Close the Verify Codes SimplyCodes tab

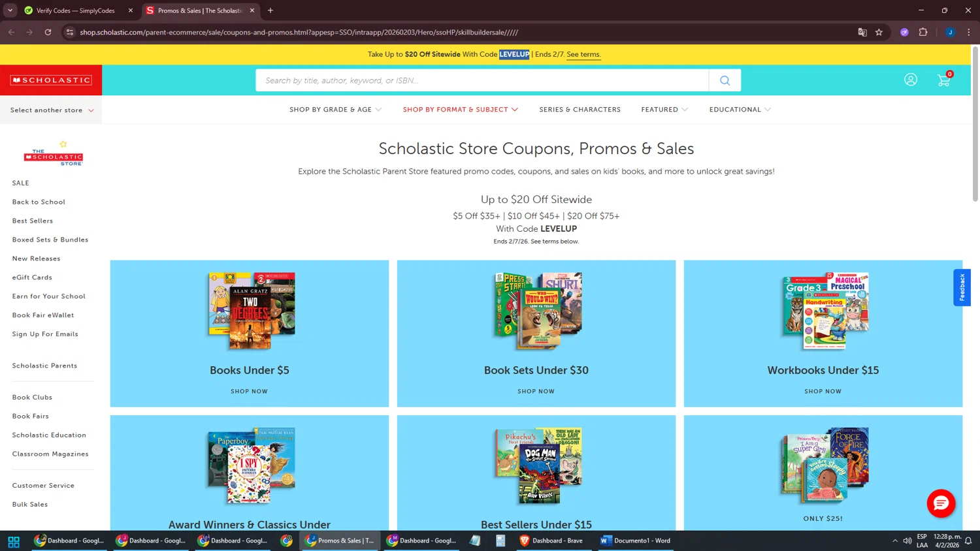pyautogui.click(x=131, y=10)
